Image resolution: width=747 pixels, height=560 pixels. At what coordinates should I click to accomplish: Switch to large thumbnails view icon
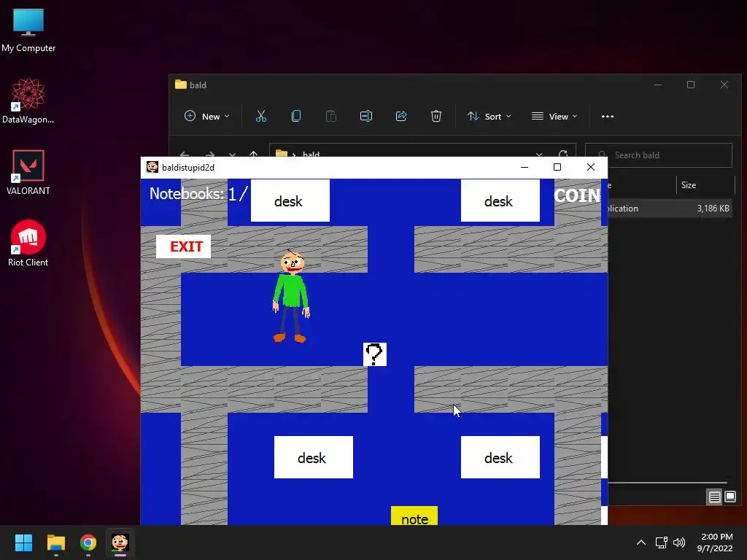click(729, 497)
